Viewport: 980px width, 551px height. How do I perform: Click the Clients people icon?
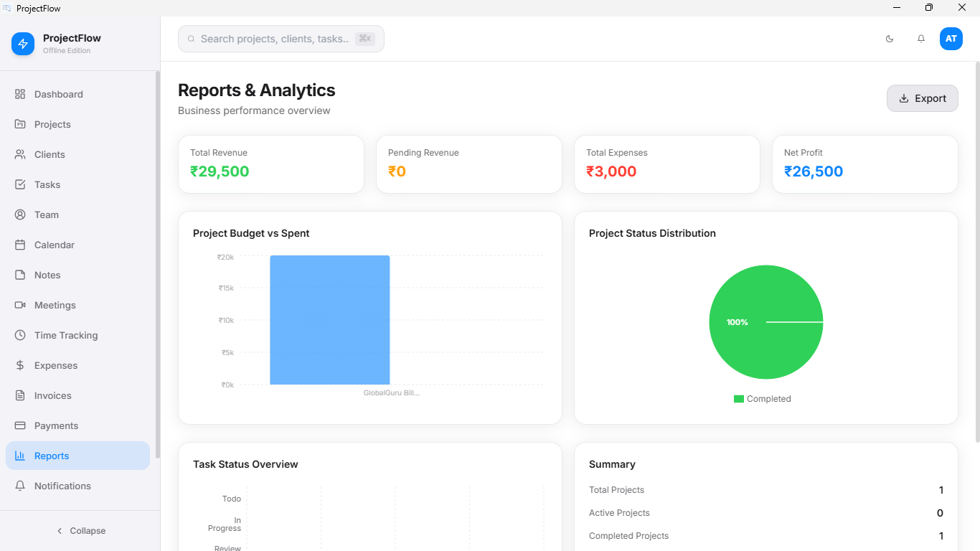coord(20,154)
